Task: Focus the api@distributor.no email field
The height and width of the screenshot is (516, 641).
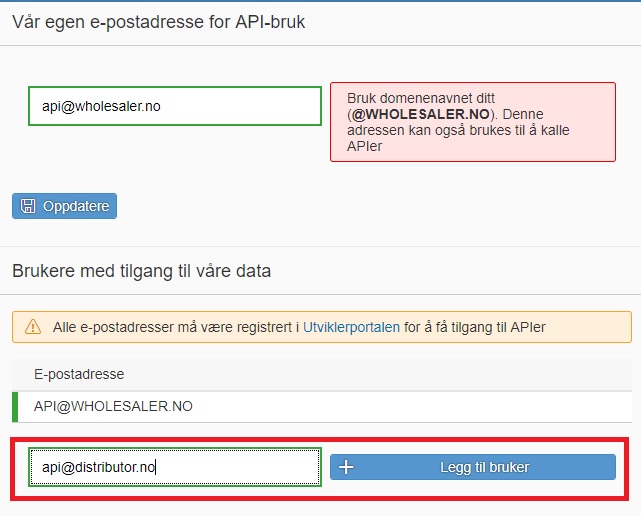Action: point(175,467)
